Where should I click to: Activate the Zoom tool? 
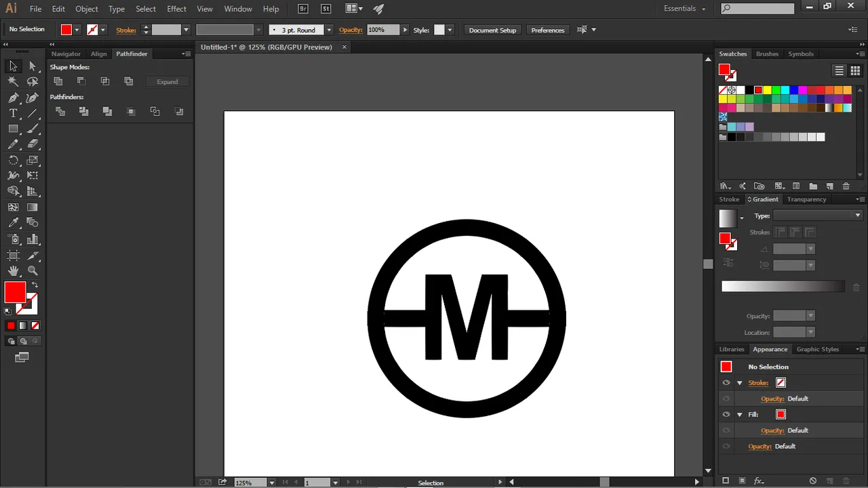(x=33, y=271)
